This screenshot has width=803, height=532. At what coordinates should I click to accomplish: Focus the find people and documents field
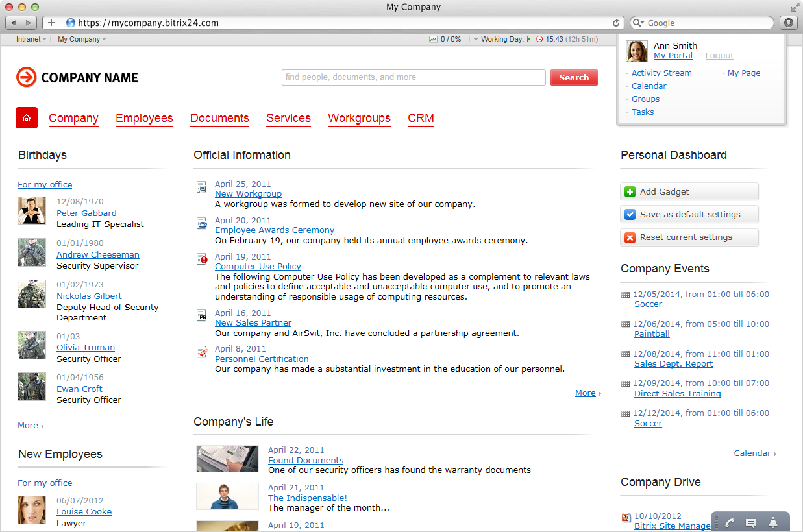pyautogui.click(x=414, y=77)
